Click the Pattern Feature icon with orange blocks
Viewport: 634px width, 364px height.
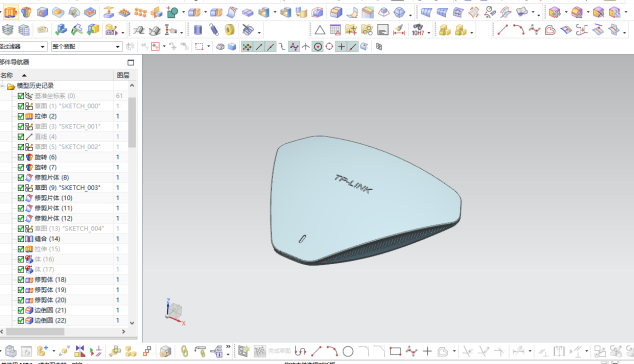pyautogui.click(x=140, y=13)
